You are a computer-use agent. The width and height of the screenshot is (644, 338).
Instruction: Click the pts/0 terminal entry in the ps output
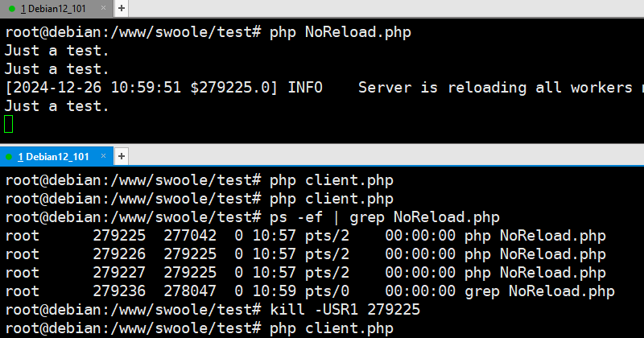[x=327, y=291]
